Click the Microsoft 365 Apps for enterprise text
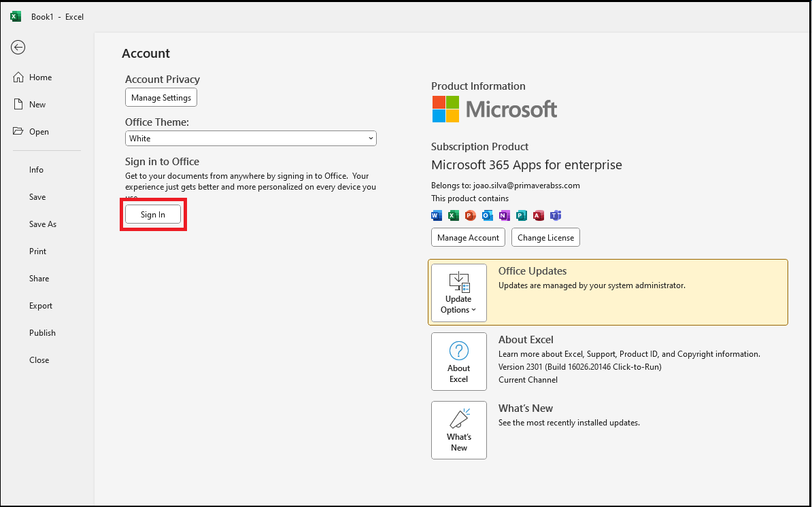This screenshot has width=812, height=507. point(526,165)
